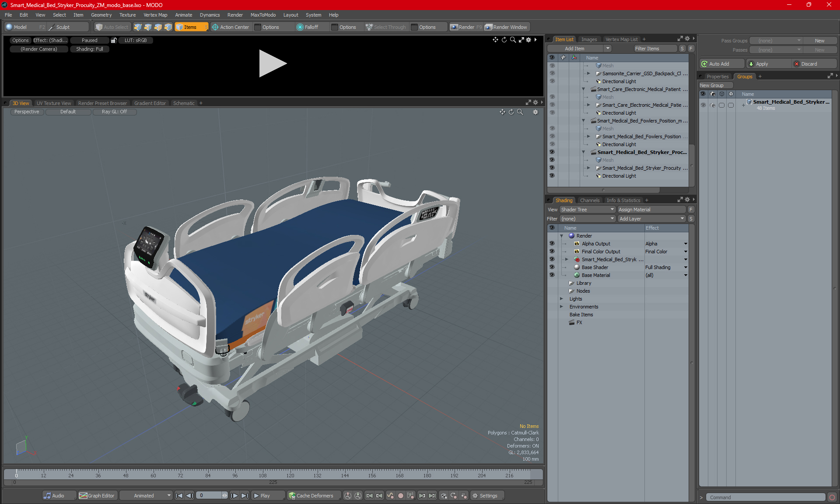Click the Apply button
This screenshot has height=504, width=840.
click(769, 64)
